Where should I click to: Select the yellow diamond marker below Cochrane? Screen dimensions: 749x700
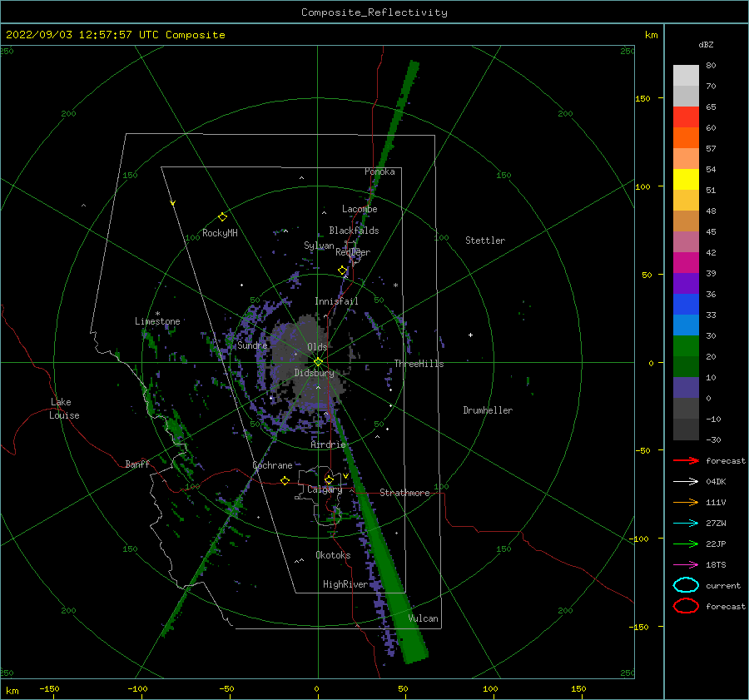pos(285,480)
